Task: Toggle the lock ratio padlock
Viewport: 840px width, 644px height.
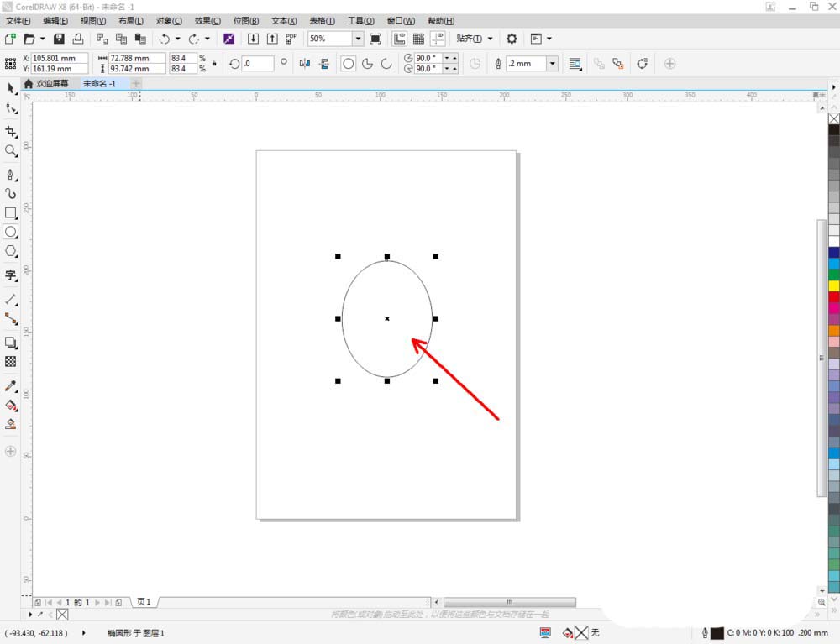Action: [214, 63]
